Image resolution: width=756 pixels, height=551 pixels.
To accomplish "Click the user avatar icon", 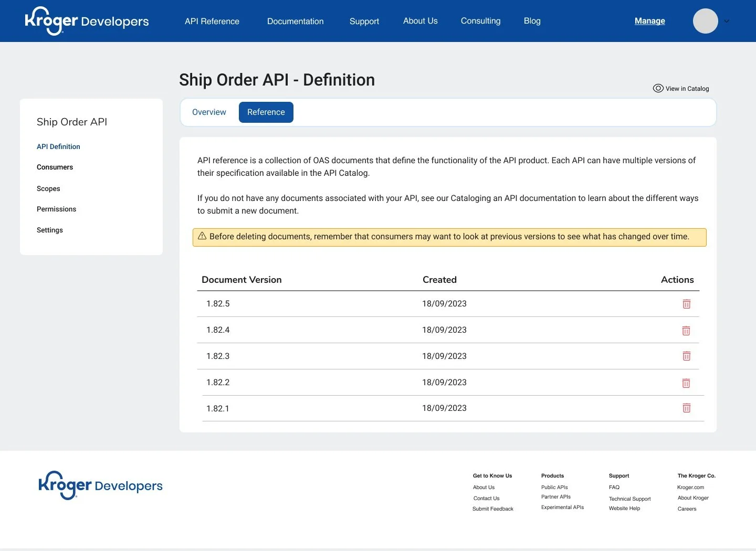I will coord(706,21).
